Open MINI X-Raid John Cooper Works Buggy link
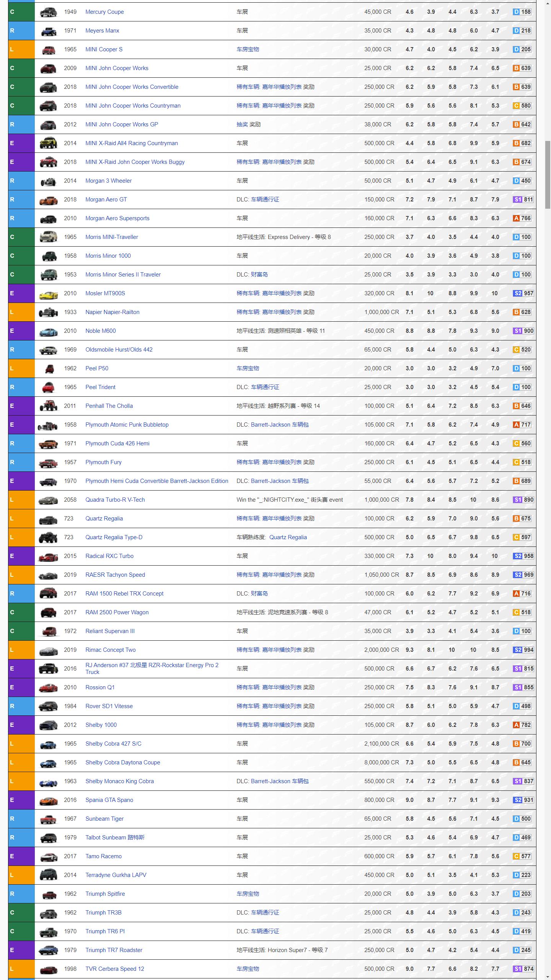The height and width of the screenshot is (980, 551). pos(135,162)
